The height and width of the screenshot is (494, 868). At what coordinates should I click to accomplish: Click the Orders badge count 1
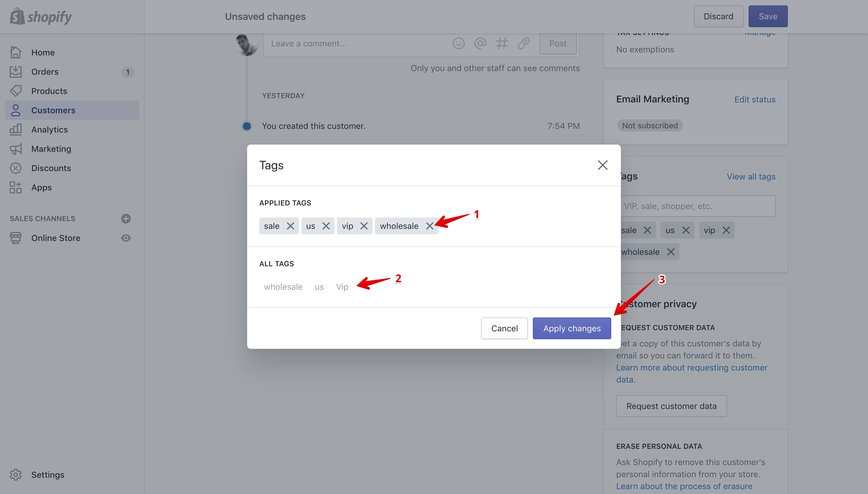pos(127,72)
